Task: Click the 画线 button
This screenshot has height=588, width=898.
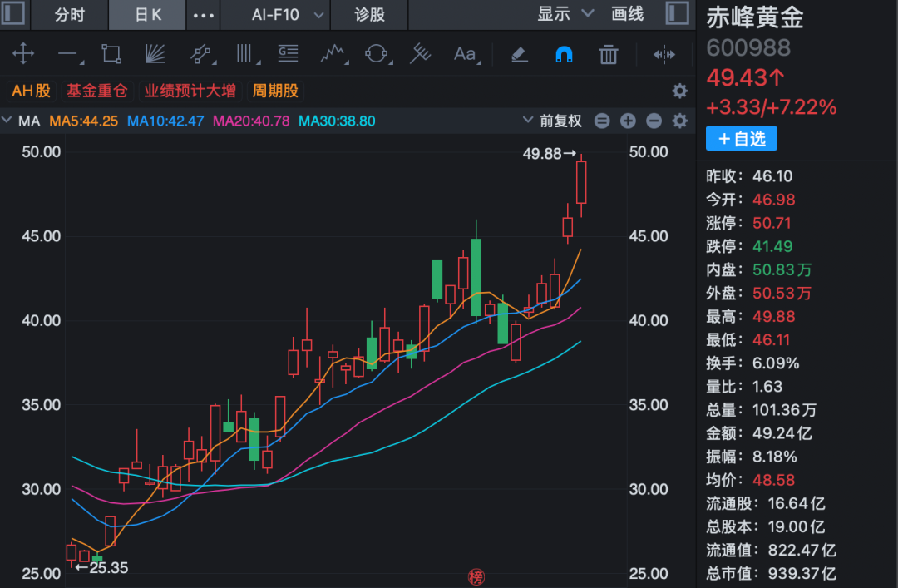Action: (x=627, y=14)
